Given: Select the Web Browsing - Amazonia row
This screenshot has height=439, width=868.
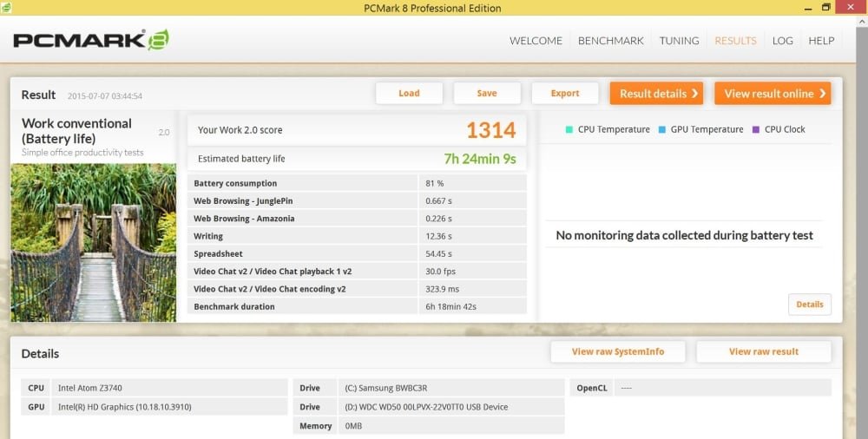Looking at the screenshot, I should tap(357, 219).
